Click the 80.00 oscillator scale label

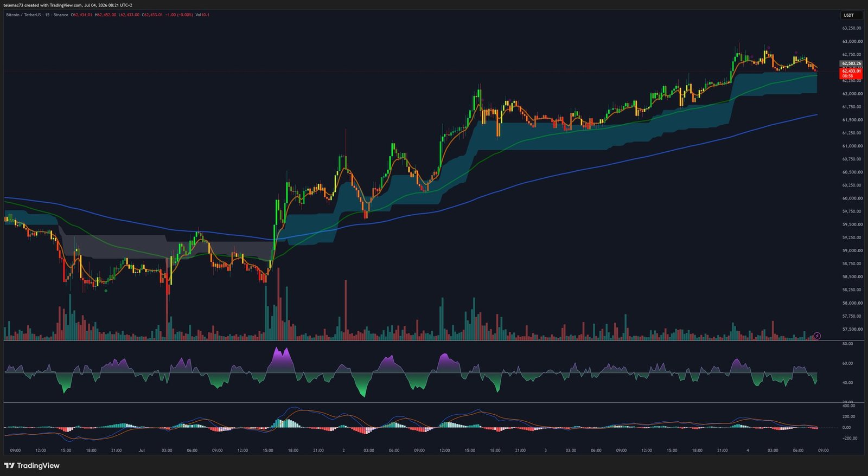coord(847,344)
